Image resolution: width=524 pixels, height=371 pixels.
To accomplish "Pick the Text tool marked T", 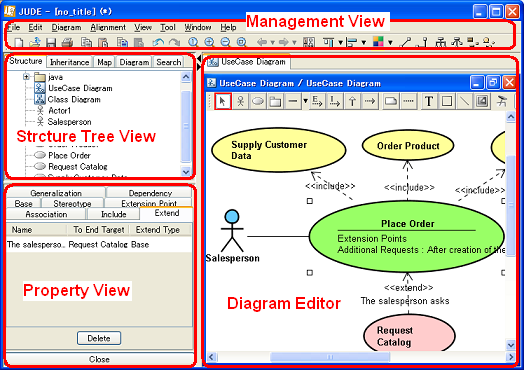I will (x=429, y=101).
